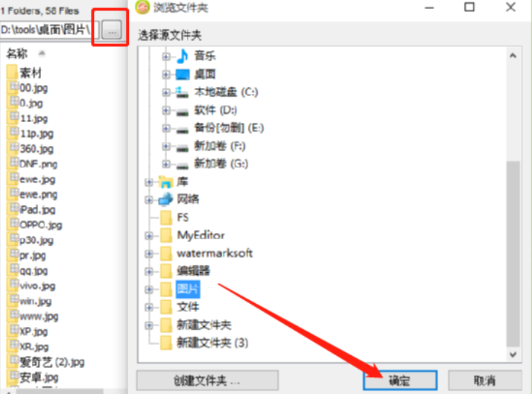The width and height of the screenshot is (532, 394).
Task: Click the 创建文件夹 create folder button
Action: (207, 381)
